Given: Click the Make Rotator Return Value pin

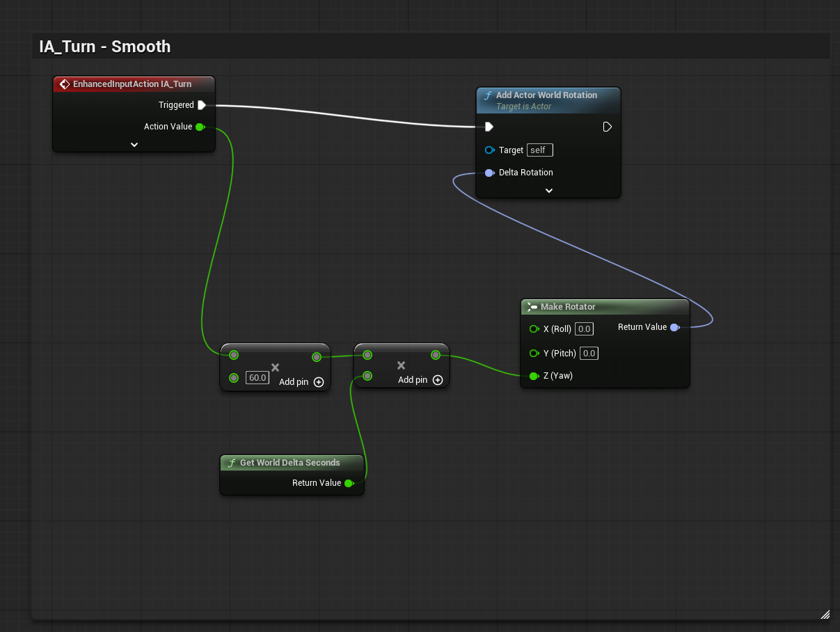Looking at the screenshot, I should (x=674, y=327).
